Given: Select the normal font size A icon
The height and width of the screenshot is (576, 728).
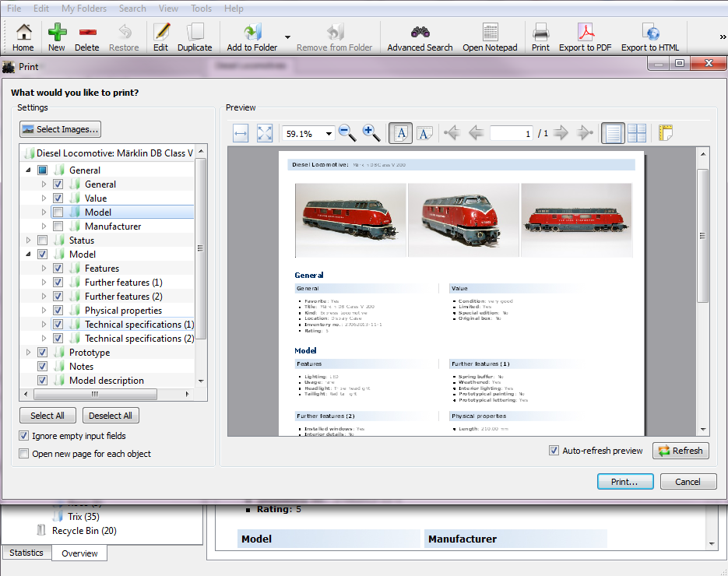Looking at the screenshot, I should coord(401,134).
